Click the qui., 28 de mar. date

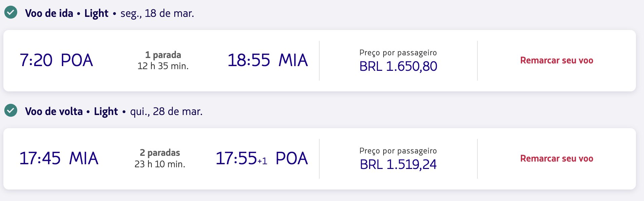tap(166, 111)
